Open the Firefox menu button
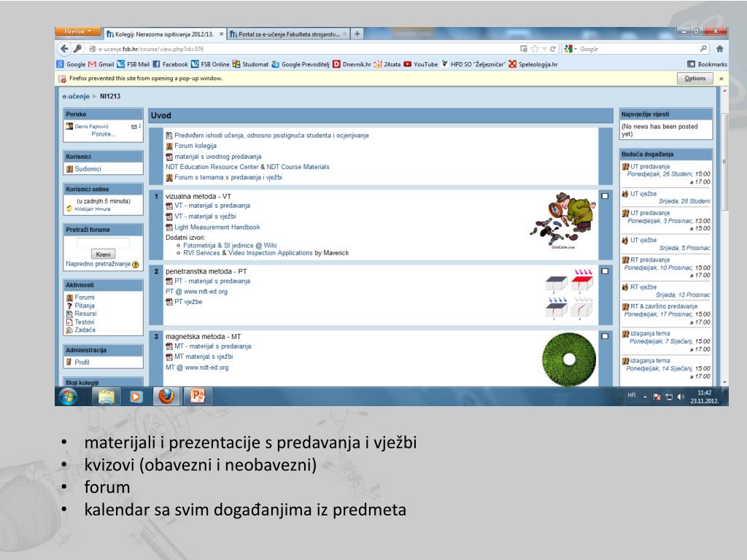Viewport: 747px width, 560px height. tap(77, 31)
